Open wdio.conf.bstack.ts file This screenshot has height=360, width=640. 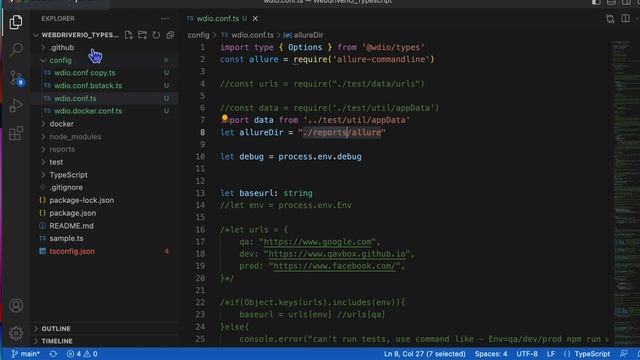click(x=88, y=86)
